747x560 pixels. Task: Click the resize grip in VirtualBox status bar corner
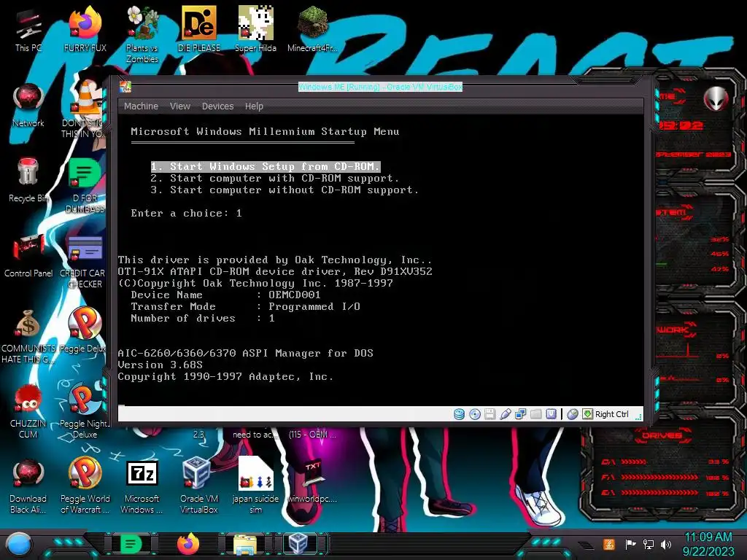638,416
